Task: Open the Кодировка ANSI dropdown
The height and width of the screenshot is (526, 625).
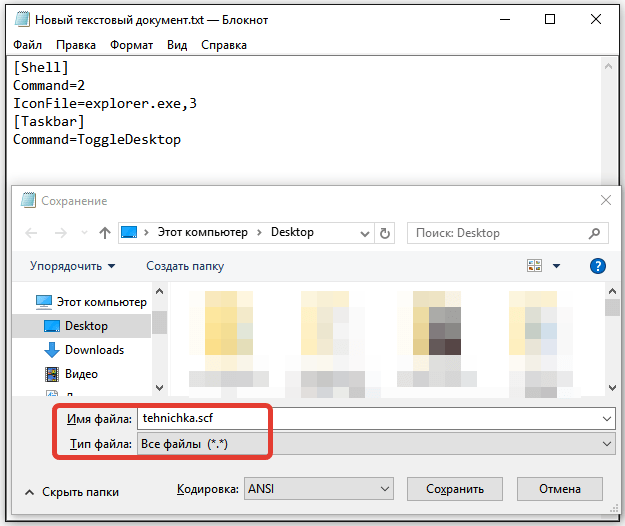Action: tap(319, 489)
